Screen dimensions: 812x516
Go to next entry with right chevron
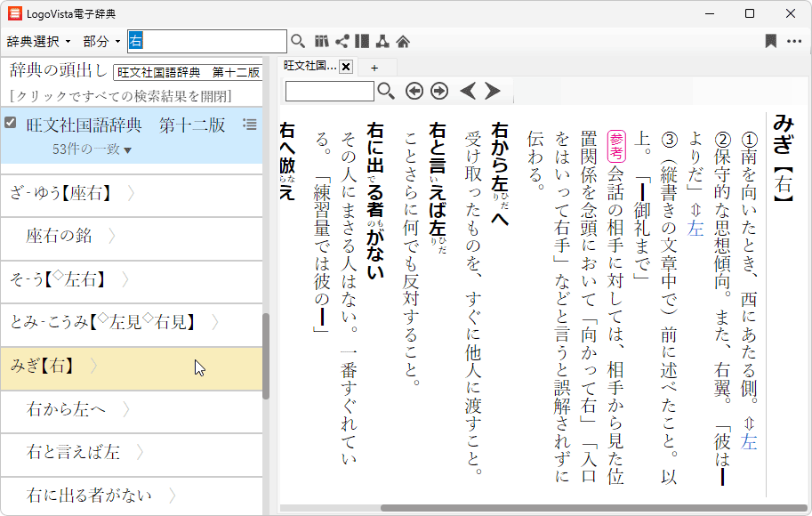493,91
